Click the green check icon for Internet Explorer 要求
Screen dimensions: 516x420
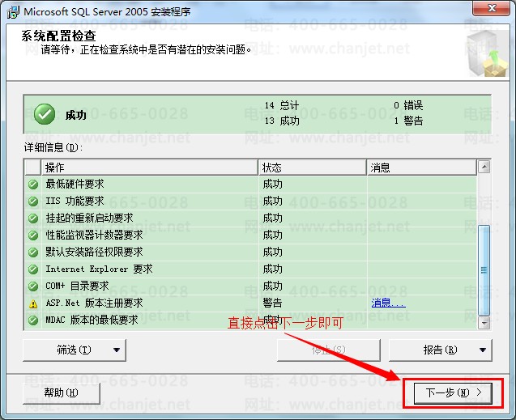click(33, 269)
